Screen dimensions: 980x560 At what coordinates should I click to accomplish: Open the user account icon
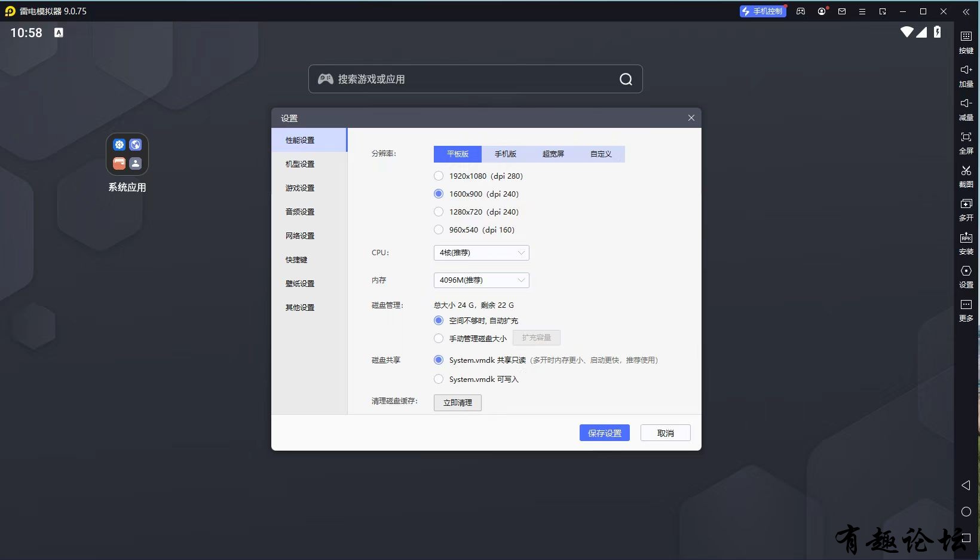tap(822, 11)
